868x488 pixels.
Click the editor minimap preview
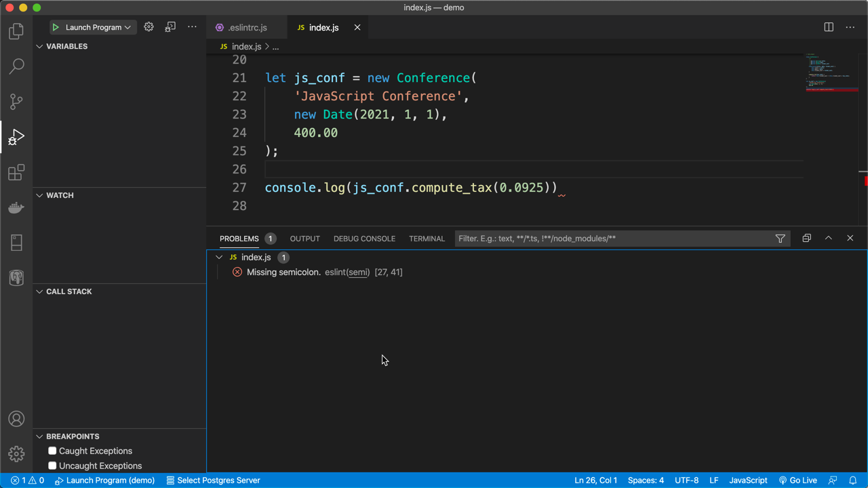tap(831, 72)
